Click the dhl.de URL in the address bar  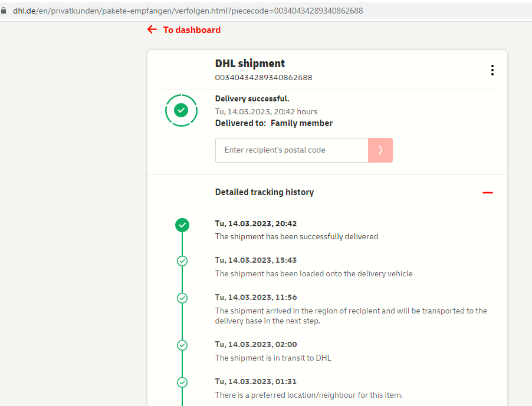tap(188, 11)
